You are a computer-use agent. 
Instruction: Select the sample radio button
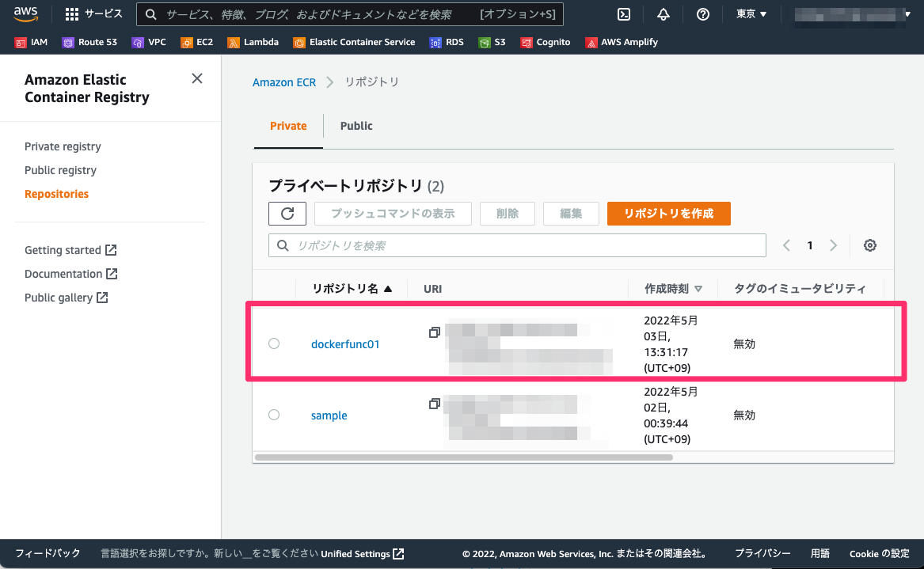(274, 415)
